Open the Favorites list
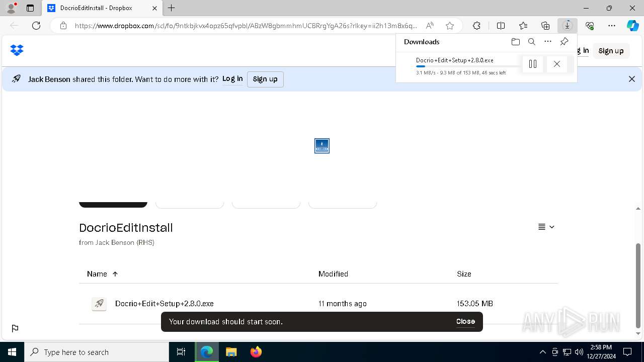This screenshot has height=362, width=644. [x=523, y=26]
